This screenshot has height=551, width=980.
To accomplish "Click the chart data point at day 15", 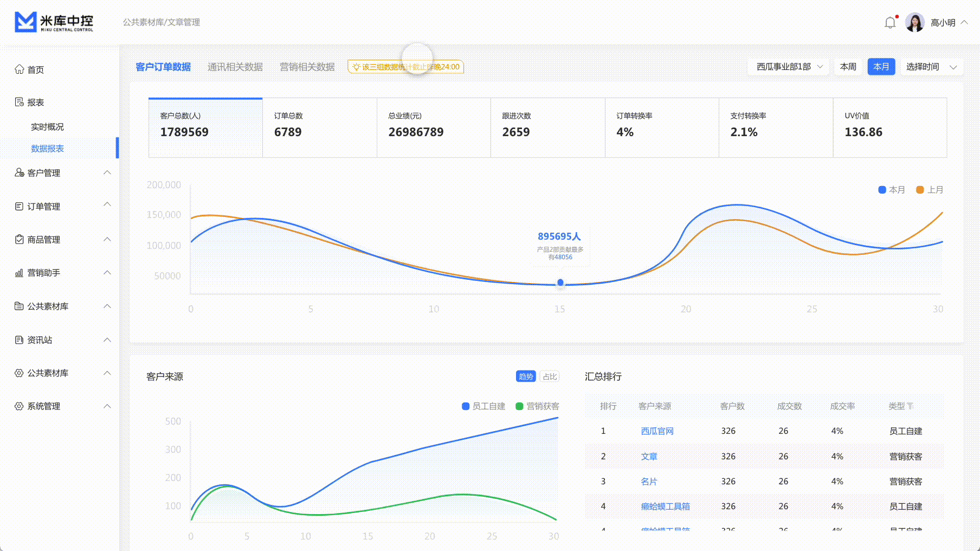I will [x=560, y=283].
